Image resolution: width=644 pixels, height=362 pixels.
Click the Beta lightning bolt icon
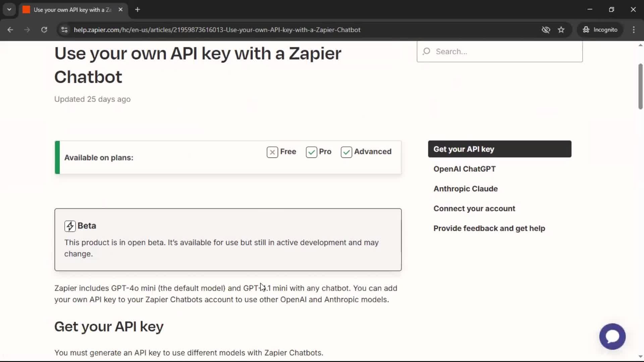(70, 226)
